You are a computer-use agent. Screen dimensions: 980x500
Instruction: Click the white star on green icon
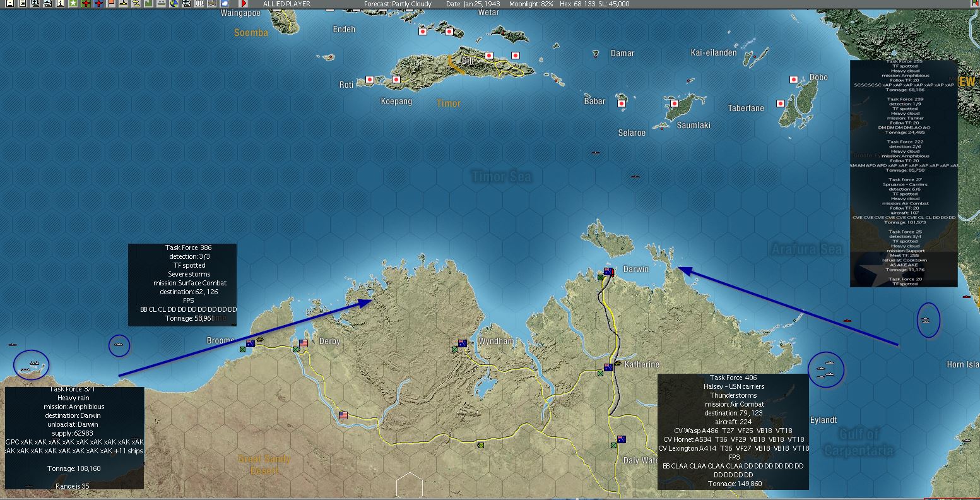(73, 4)
